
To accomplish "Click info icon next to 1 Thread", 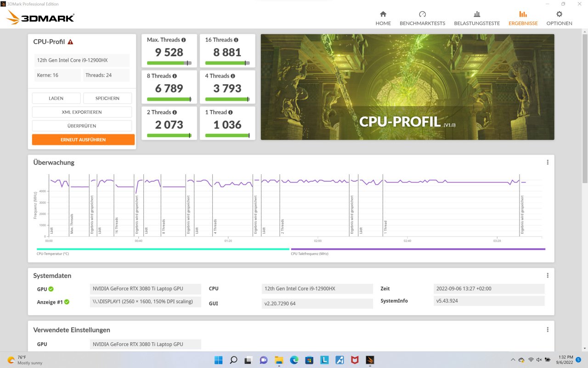I will [230, 112].
